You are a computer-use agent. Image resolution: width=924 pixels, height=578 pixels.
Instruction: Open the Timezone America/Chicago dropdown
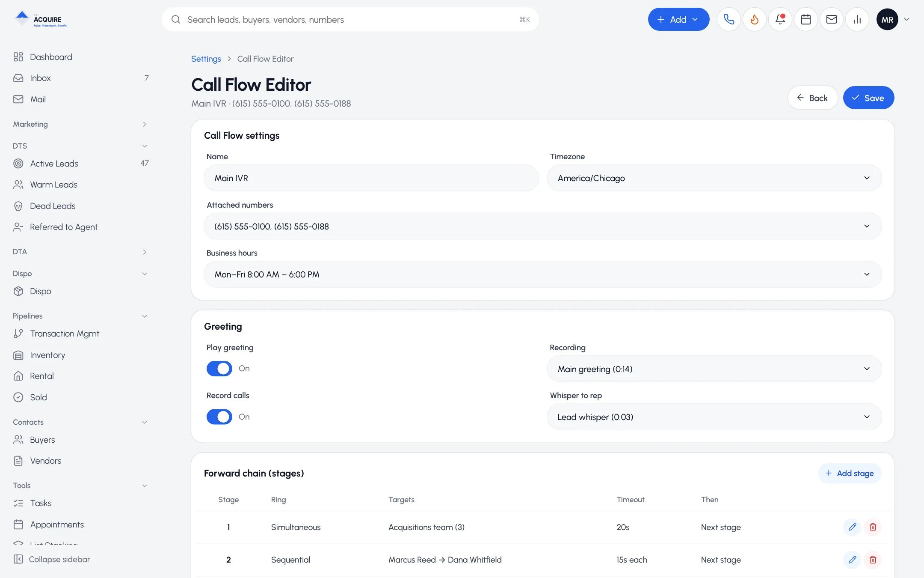(x=714, y=178)
